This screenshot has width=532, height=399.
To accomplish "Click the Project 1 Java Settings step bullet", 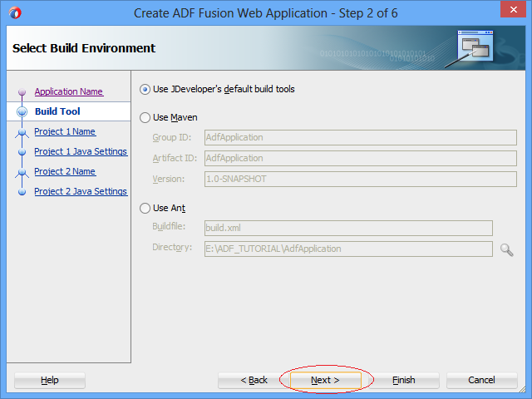I will point(22,152).
